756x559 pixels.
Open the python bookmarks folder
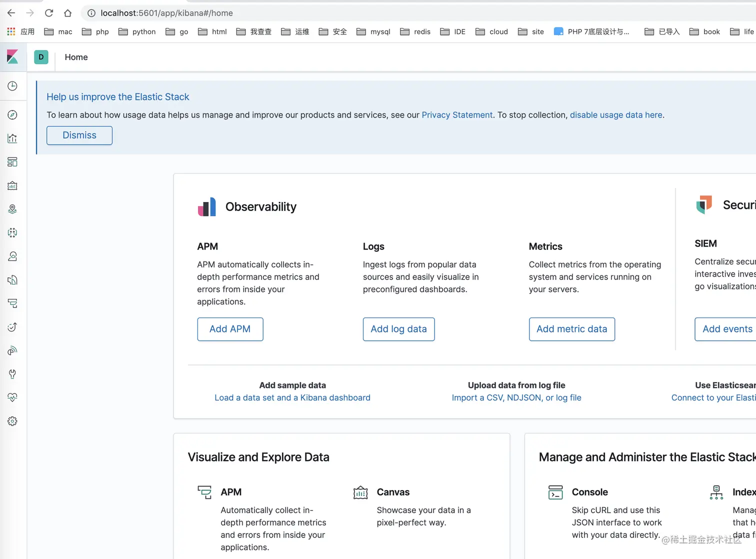137,31
